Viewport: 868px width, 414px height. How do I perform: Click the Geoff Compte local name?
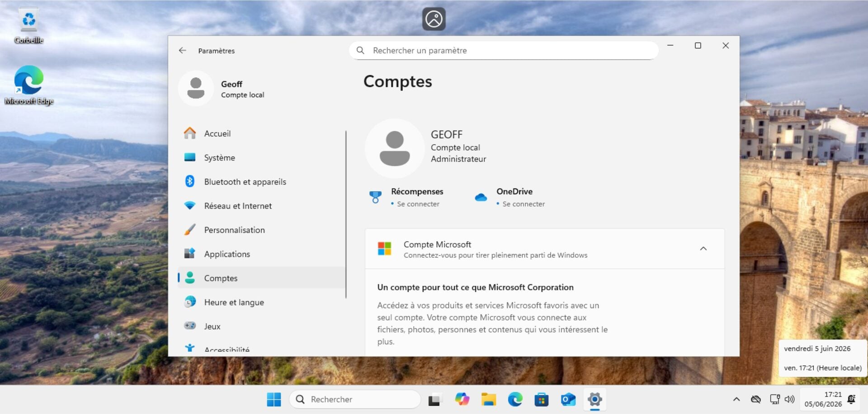click(242, 89)
